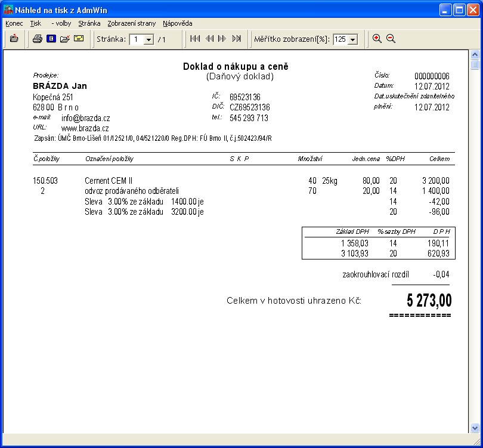Click the VAT base '1 358,03'

[355, 243]
